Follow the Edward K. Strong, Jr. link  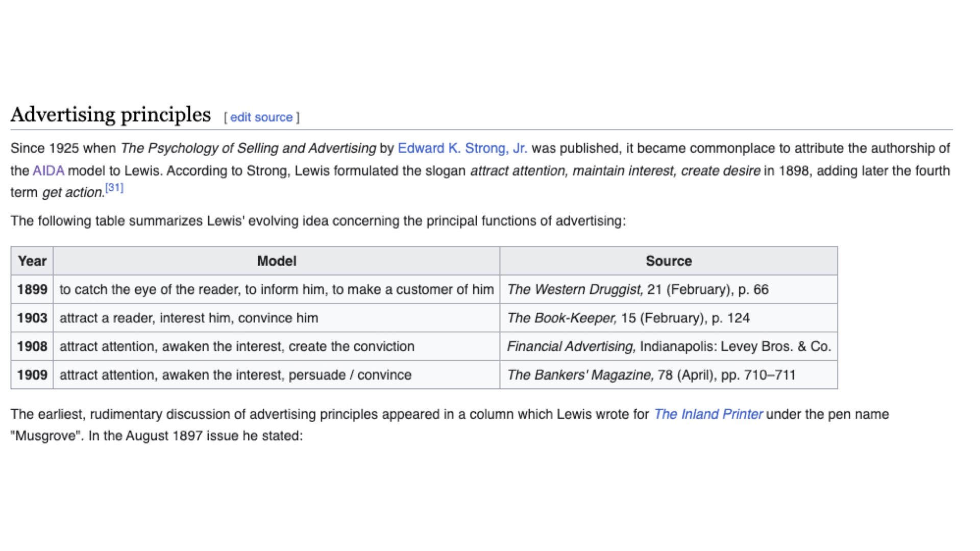coord(462,148)
